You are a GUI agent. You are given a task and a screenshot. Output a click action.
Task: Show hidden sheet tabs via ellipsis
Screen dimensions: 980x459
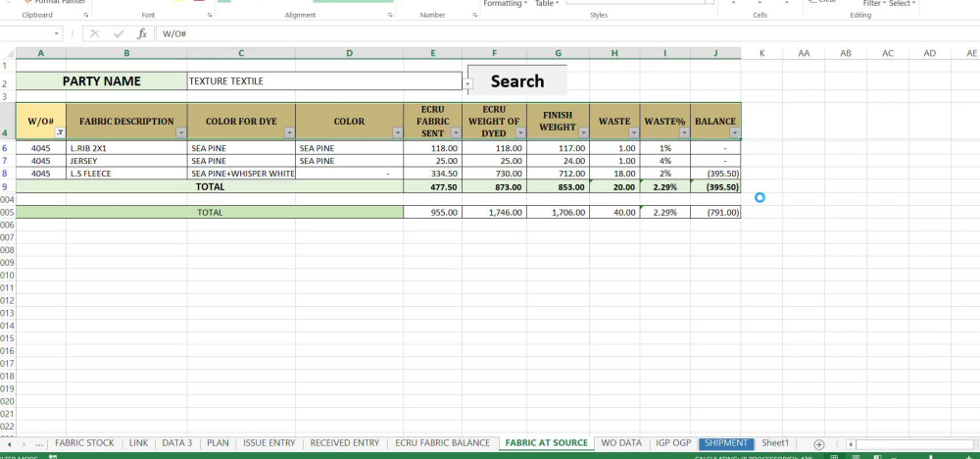(x=39, y=444)
